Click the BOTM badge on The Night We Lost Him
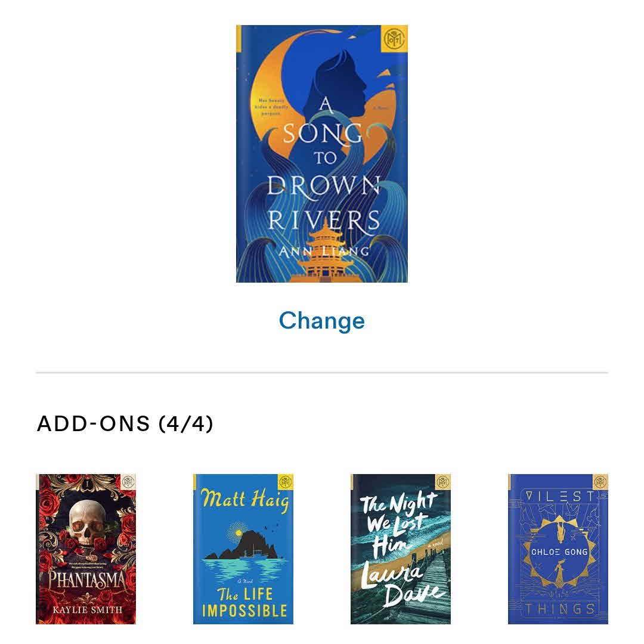Image resolution: width=644 pixels, height=644 pixels. coord(442,481)
